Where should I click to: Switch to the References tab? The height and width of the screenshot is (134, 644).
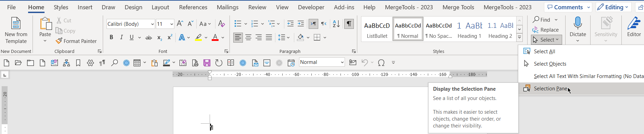193,7
